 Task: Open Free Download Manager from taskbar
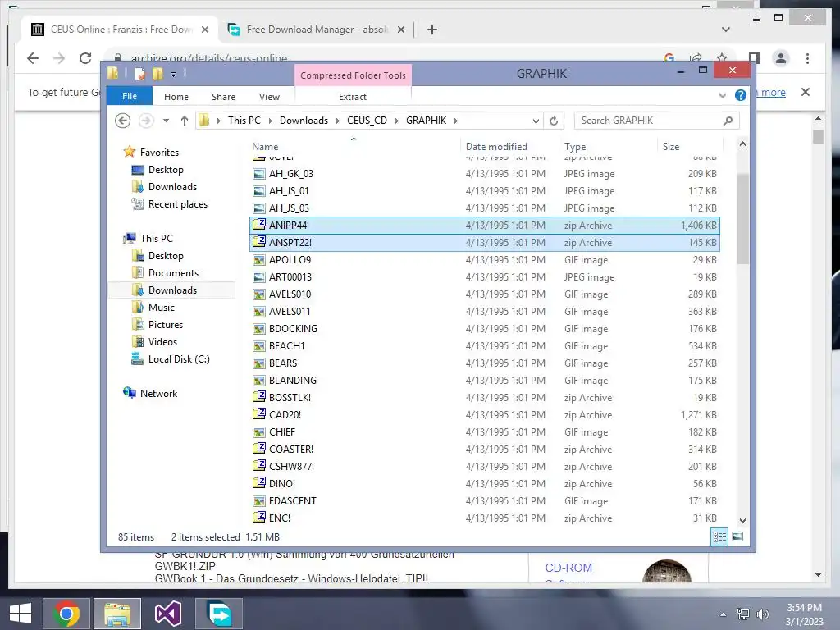coord(218,614)
